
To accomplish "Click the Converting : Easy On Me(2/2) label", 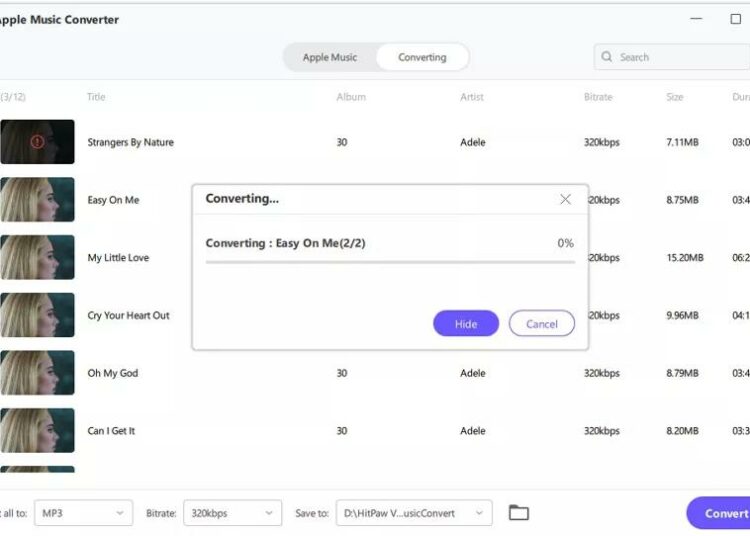I will 285,243.
